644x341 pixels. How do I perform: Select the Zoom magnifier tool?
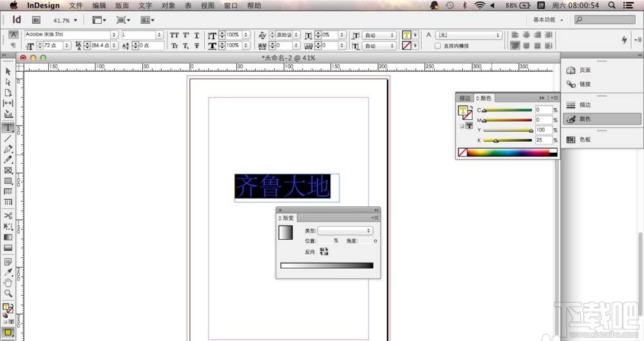(8, 293)
